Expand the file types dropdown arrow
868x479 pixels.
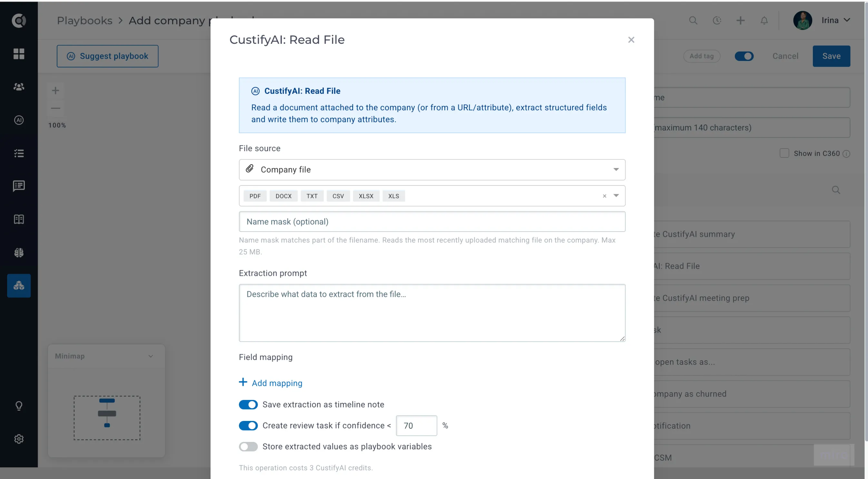tap(616, 195)
